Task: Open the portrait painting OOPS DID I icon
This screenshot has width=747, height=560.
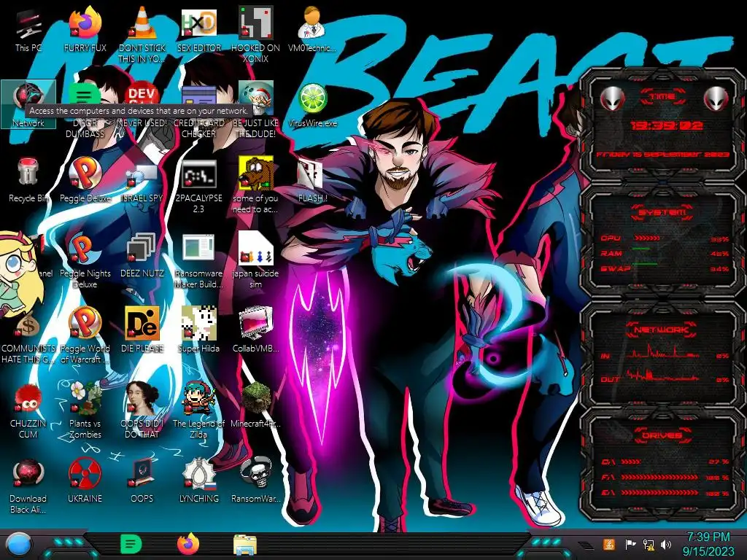Action: [x=142, y=410]
